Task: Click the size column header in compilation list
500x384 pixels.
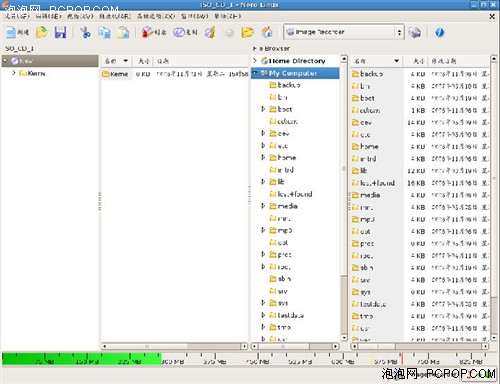Action: click(143, 61)
